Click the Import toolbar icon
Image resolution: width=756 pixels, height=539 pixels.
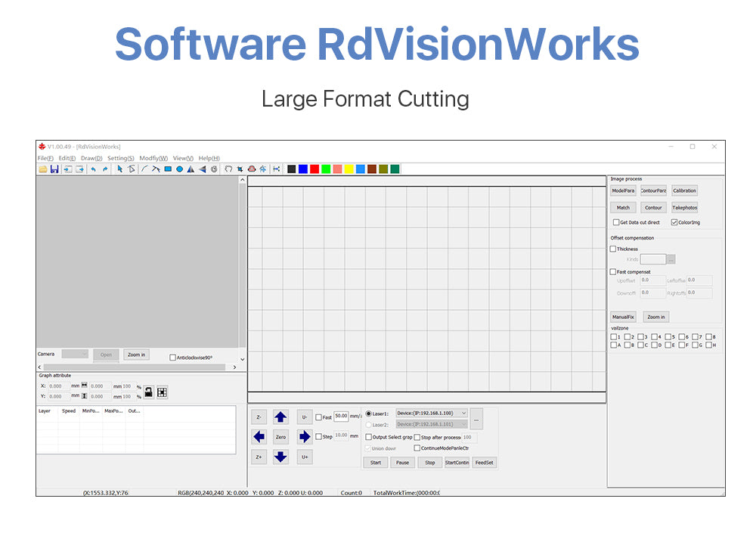pyautogui.click(x=68, y=169)
